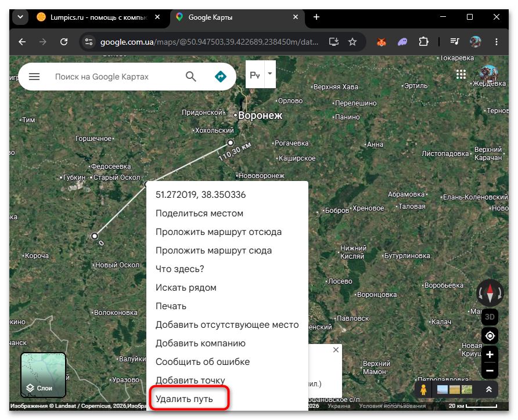518x420 pixels.
Task: Open the tab search dropdown
Action: click(x=20, y=17)
